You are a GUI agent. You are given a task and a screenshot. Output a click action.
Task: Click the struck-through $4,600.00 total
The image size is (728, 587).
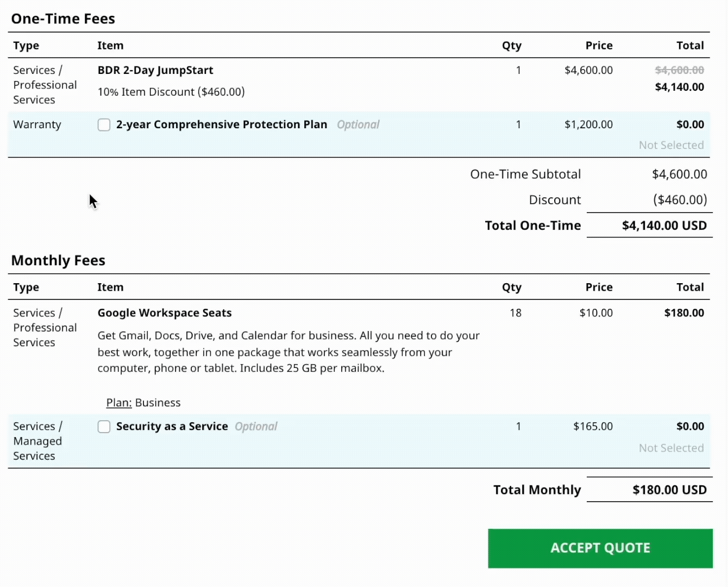(679, 70)
